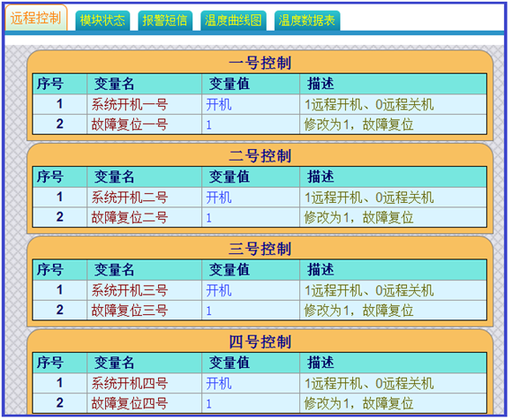The height and width of the screenshot is (420, 512).
Task: Open the 报警短信 tab
Action: tap(165, 20)
